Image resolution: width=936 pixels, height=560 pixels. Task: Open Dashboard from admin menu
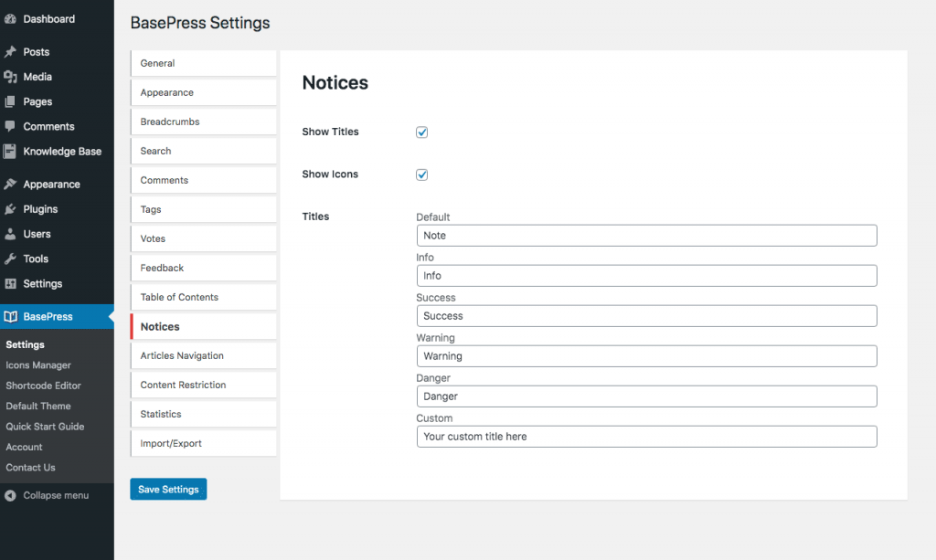(x=49, y=19)
